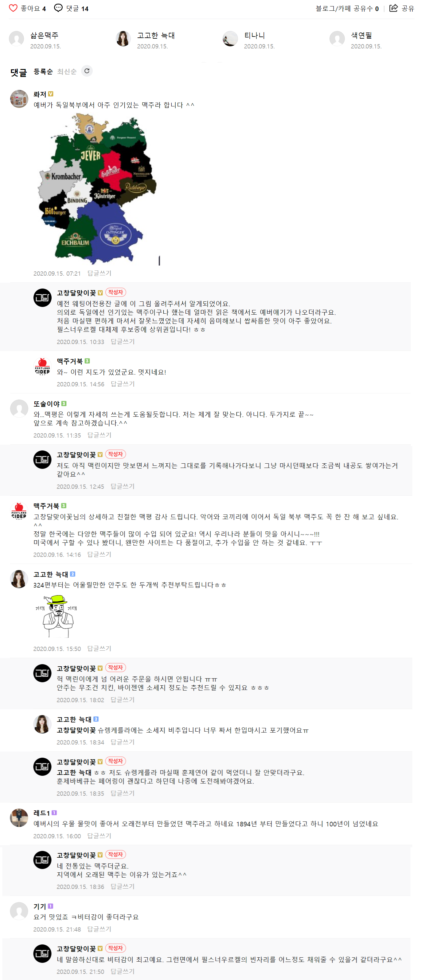Open 레드1's profile picture
The image size is (425, 980).
pyautogui.click(x=19, y=818)
